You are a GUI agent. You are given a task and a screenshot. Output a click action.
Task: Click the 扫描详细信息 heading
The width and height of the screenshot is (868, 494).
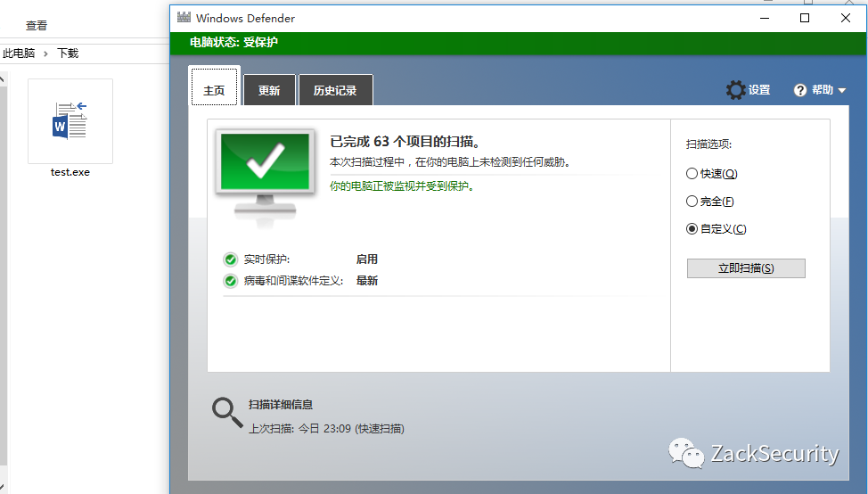click(281, 405)
